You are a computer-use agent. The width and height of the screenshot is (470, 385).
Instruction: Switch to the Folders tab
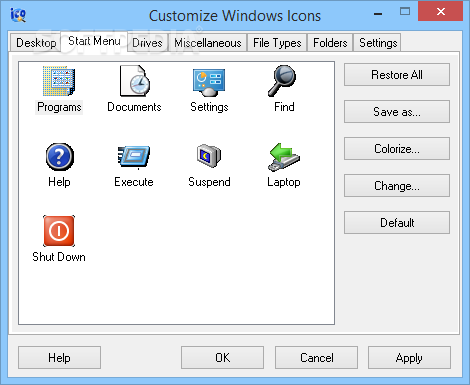(330, 43)
